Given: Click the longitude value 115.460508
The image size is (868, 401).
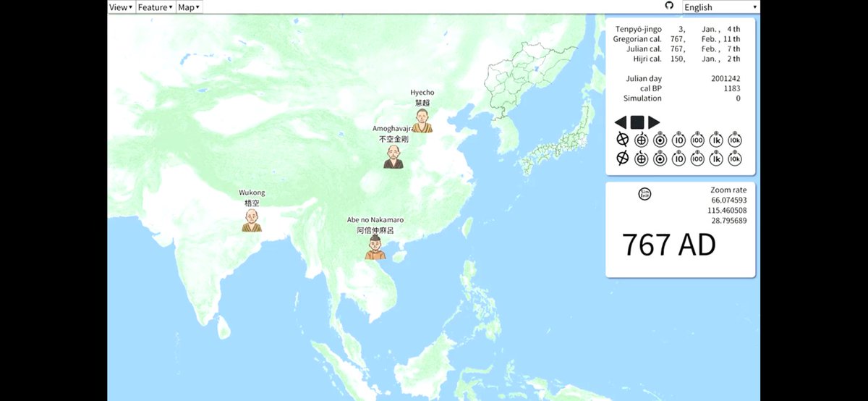Looking at the screenshot, I should pos(727,210).
